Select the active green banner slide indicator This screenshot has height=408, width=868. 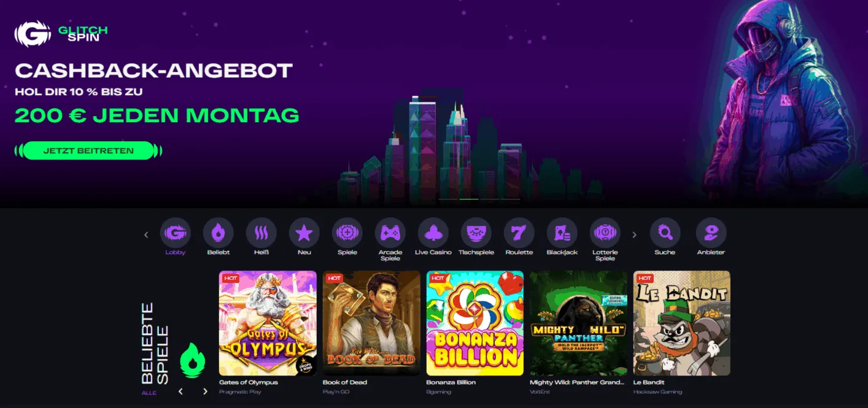pos(469,199)
